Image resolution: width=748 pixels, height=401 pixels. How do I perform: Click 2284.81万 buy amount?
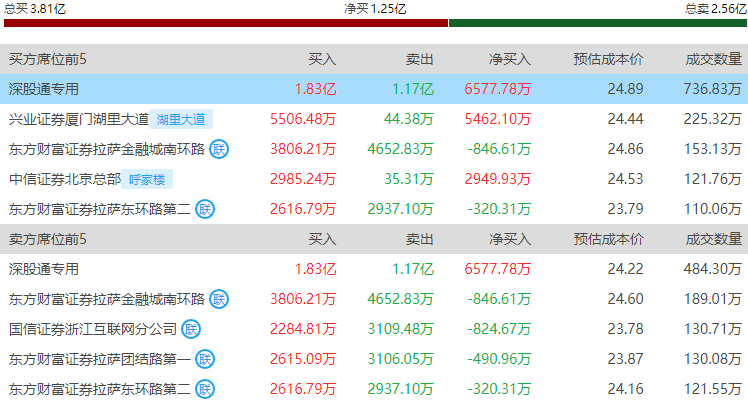coord(303,329)
